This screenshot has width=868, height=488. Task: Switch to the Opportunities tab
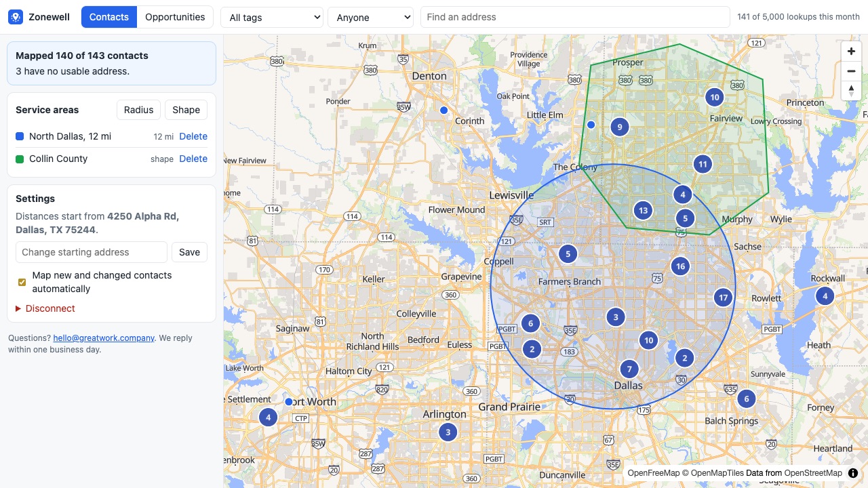coord(175,17)
